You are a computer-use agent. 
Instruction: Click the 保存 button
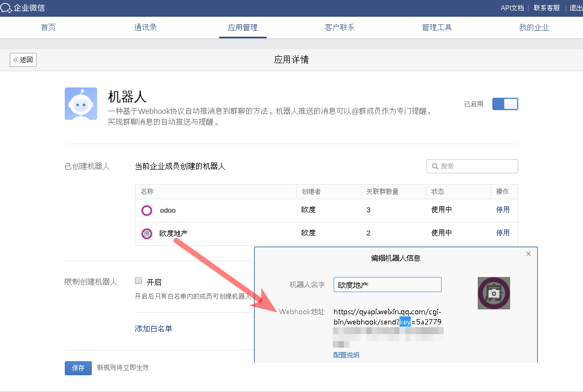(x=78, y=368)
